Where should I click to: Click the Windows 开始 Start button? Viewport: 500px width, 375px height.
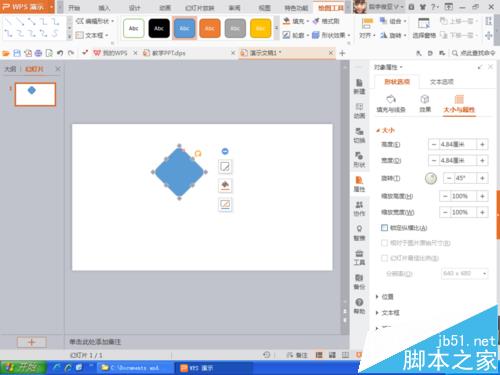tap(23, 368)
